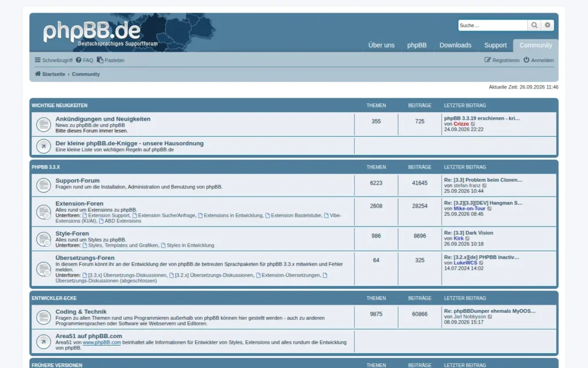Jump to latest post icon after Jarl Nobbyson

coord(490,317)
